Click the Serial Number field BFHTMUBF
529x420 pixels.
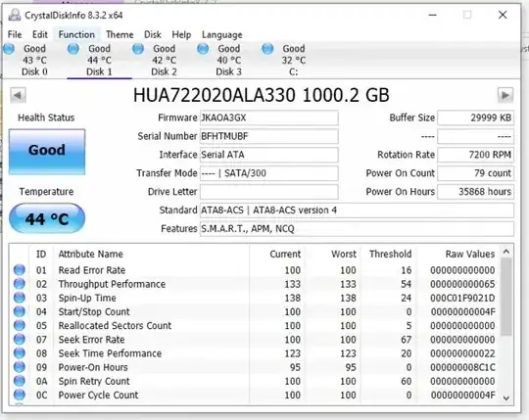point(268,136)
